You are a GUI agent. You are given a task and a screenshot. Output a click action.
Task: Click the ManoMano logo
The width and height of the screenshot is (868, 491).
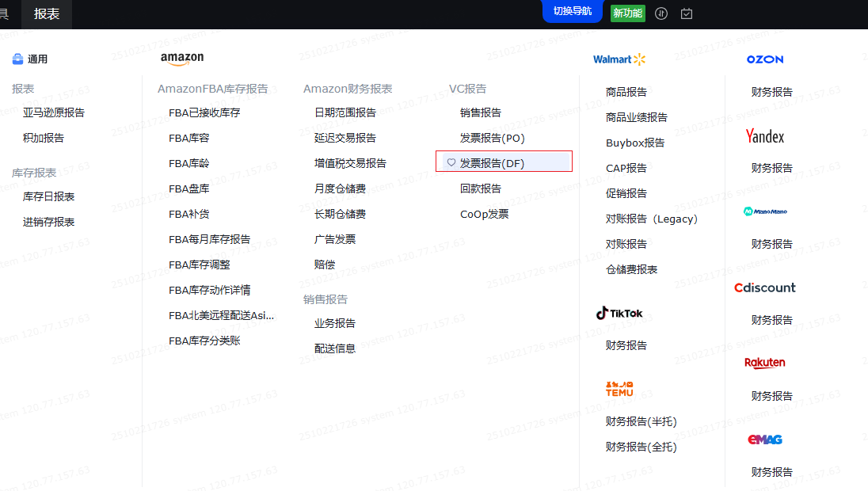click(765, 211)
